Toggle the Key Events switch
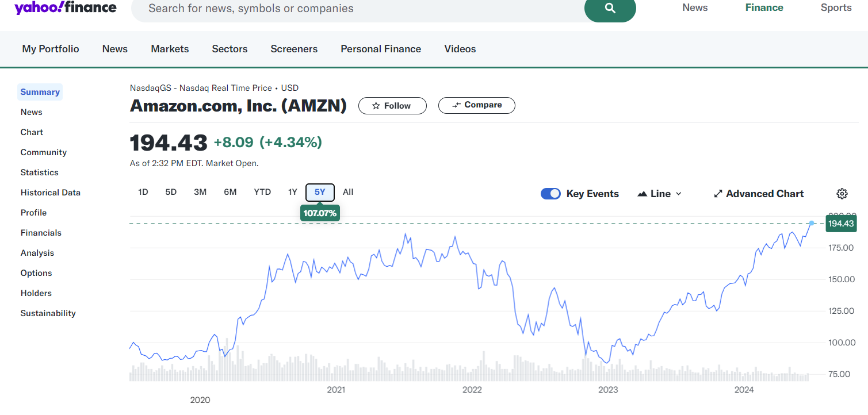This screenshot has height=415, width=868. click(x=550, y=194)
